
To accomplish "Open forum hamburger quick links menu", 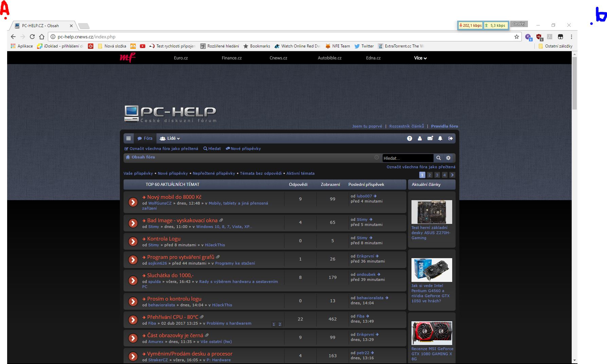I will click(x=128, y=138).
